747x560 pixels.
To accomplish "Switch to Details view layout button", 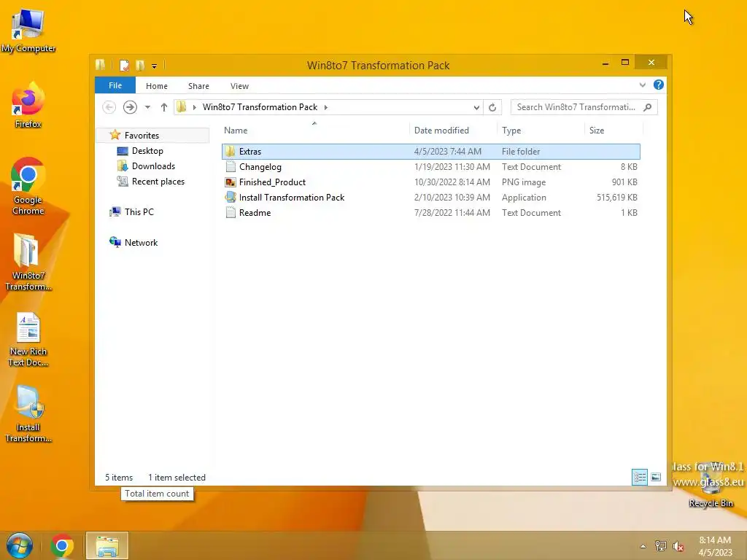I will click(639, 477).
